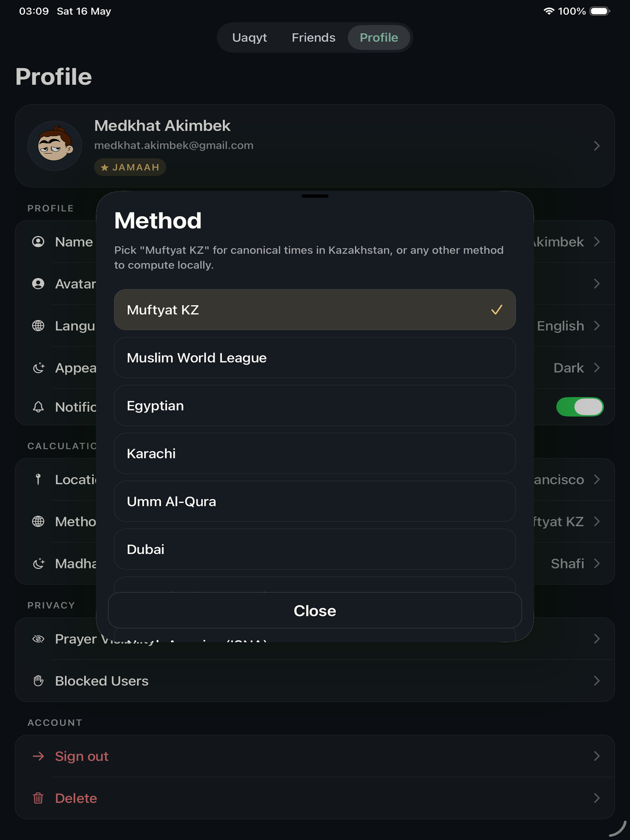Choose the Umm Al-Qura method
630x840 pixels.
pos(315,501)
